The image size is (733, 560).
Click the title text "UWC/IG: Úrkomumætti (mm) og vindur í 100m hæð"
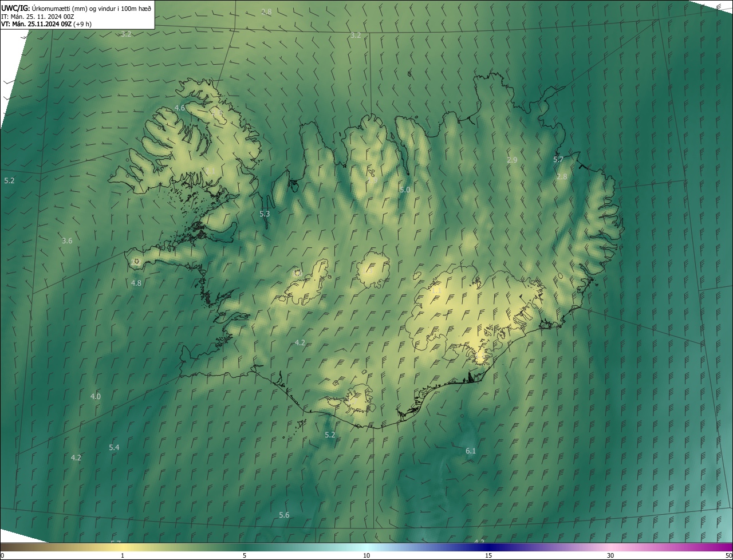[76, 7]
